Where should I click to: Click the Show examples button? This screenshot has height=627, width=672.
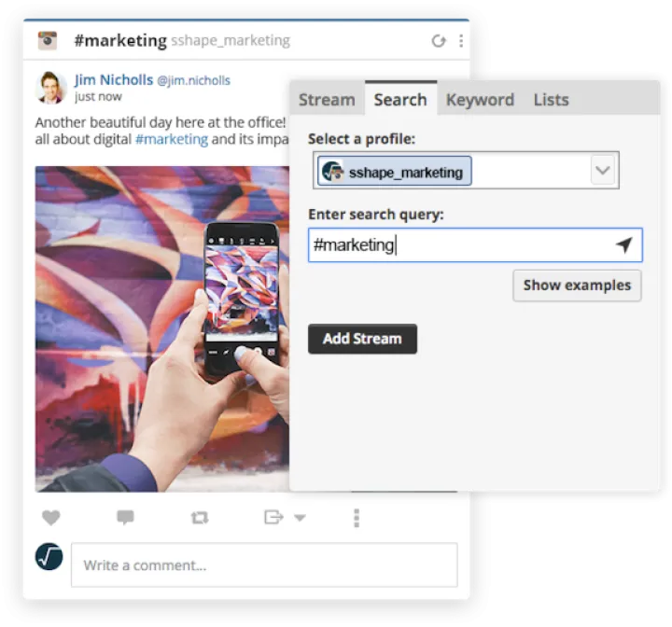click(x=577, y=286)
